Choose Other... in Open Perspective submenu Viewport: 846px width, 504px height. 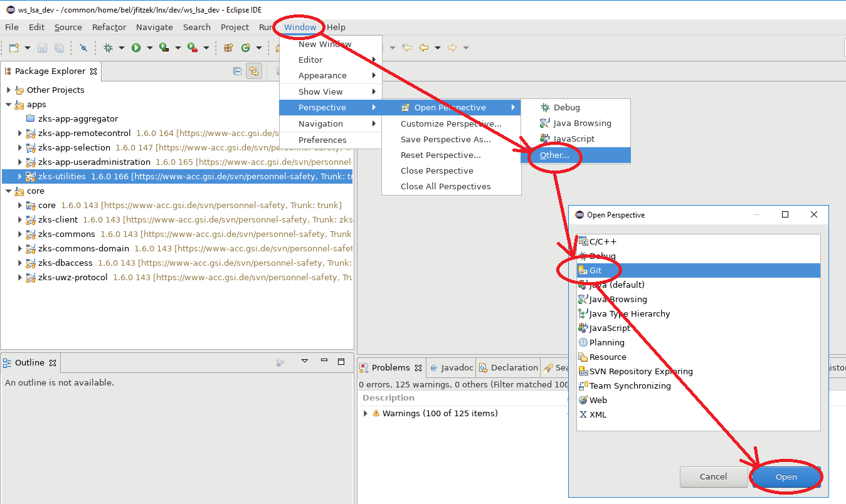click(x=575, y=155)
